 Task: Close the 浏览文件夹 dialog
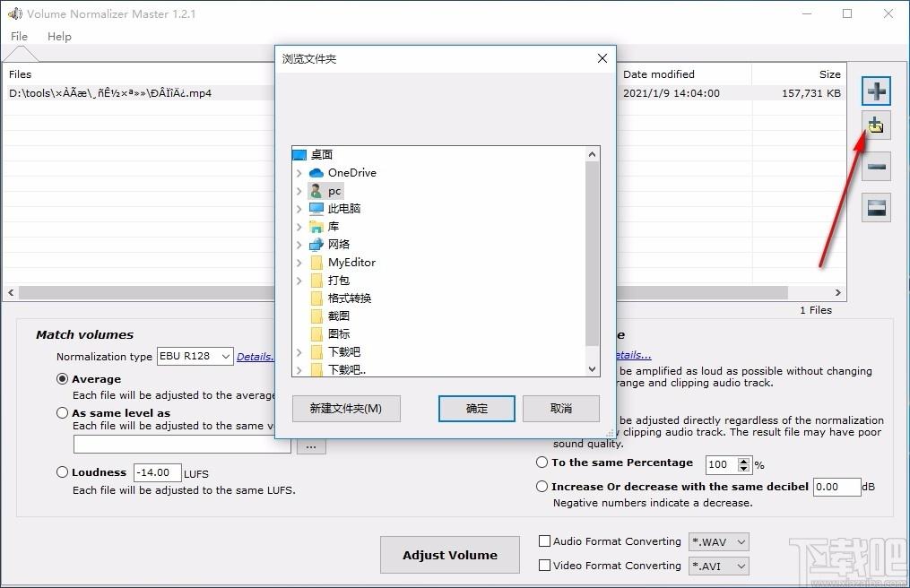(602, 58)
